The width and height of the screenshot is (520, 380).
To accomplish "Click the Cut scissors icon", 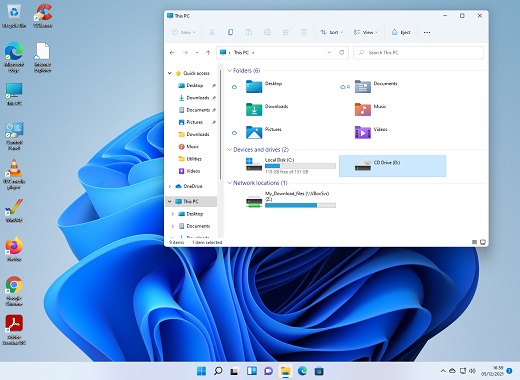I will 212,32.
